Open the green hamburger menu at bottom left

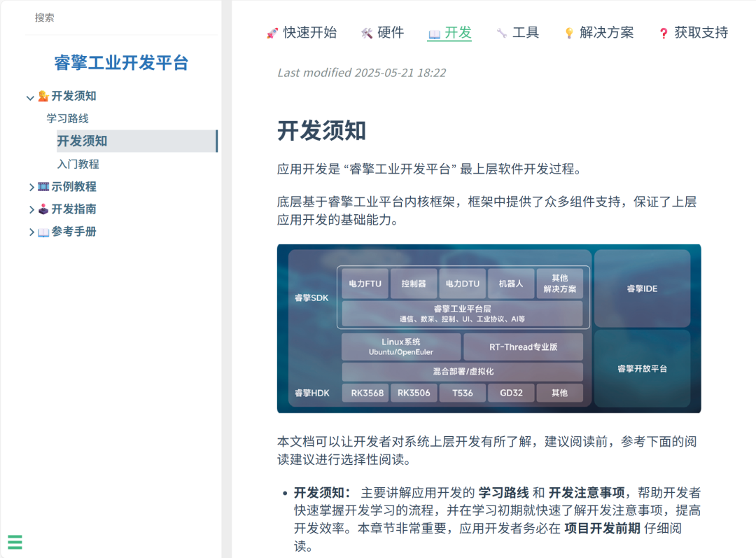[x=15, y=542]
